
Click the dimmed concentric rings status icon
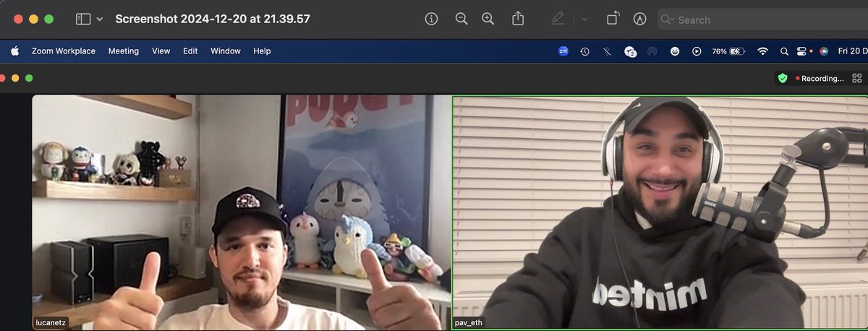coord(652,51)
